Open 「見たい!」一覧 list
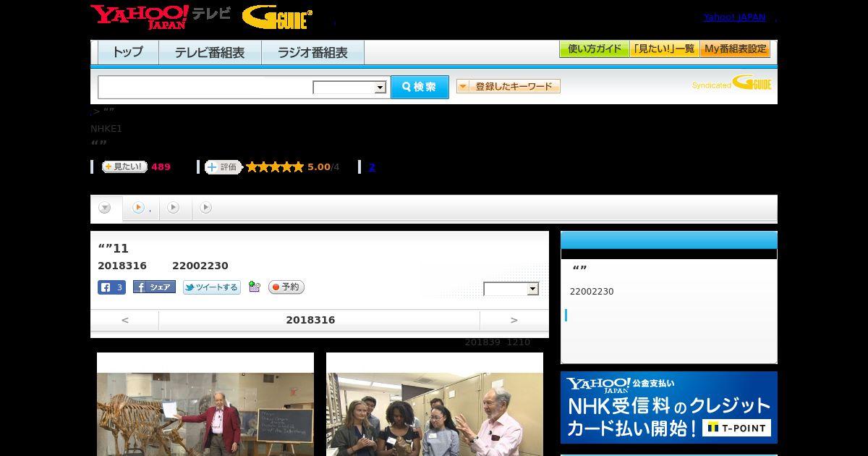Viewport: 868px width, 456px height. tap(664, 49)
